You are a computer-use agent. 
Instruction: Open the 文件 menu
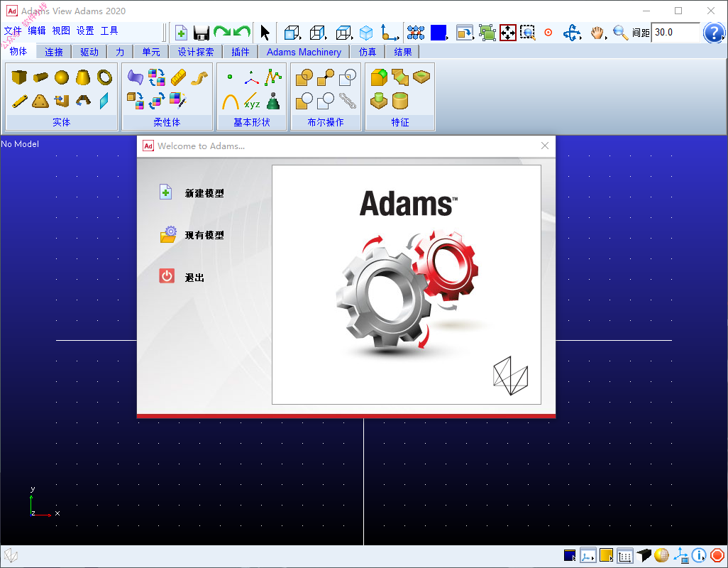tap(13, 31)
